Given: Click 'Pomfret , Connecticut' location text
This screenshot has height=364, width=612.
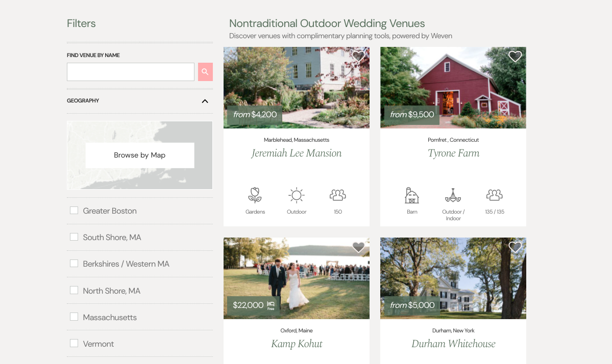Looking at the screenshot, I should coord(453,140).
